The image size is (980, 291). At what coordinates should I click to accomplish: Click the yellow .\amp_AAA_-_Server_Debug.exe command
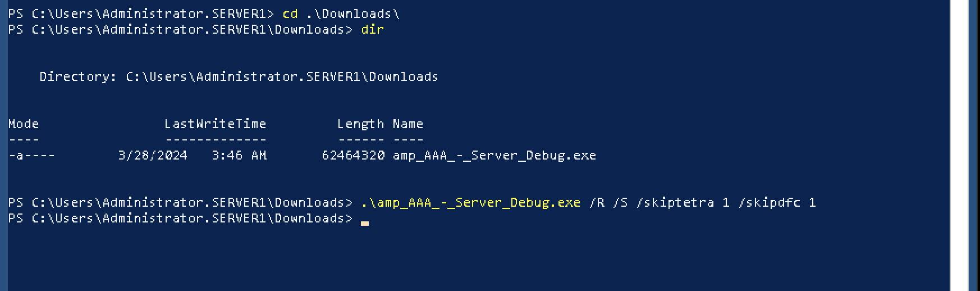470,203
